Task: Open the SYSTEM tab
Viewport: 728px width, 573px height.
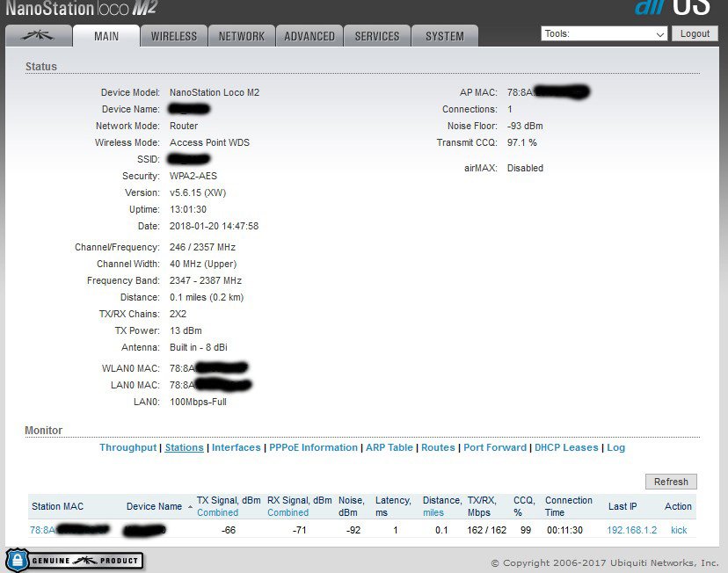Action: coord(445,36)
